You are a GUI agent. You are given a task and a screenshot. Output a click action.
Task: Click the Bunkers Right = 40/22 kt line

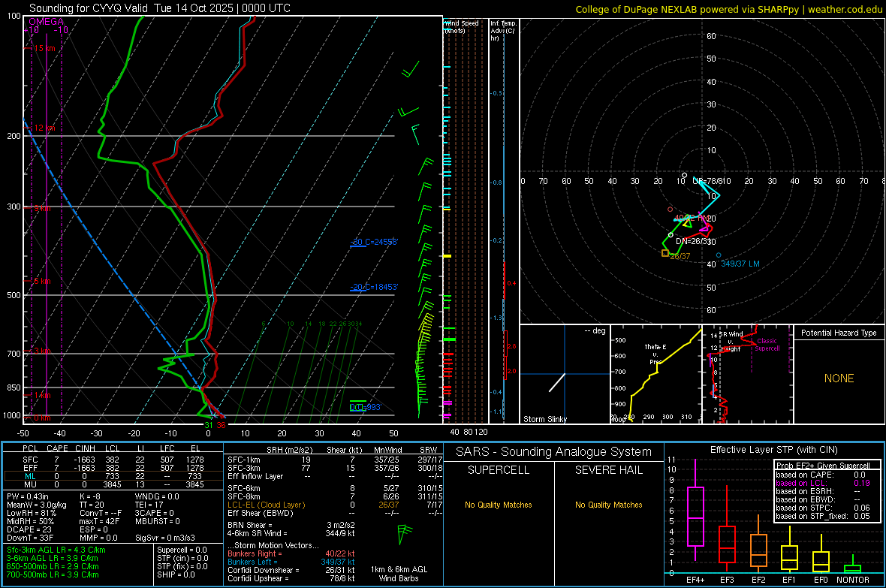point(291,553)
